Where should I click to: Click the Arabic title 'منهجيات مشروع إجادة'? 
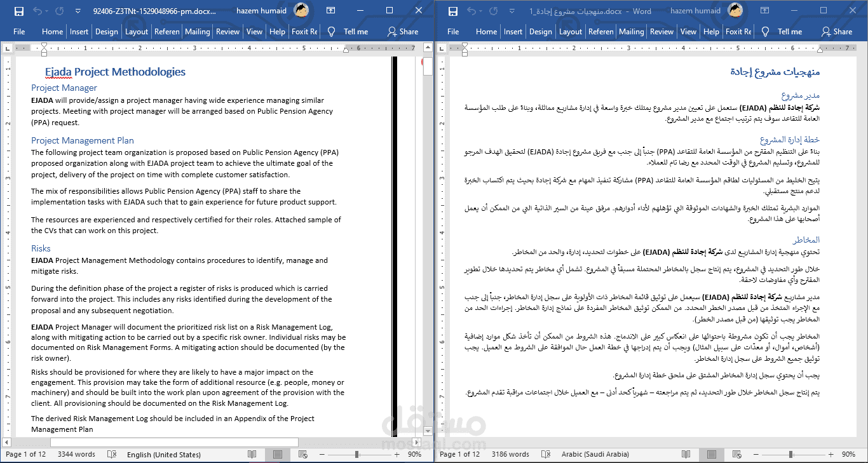(x=775, y=72)
